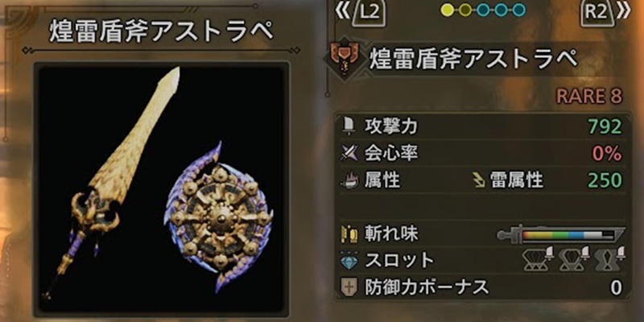Screen dimensions: 644x322
Task: Click the defense bonus shield icon
Action: tap(349, 287)
